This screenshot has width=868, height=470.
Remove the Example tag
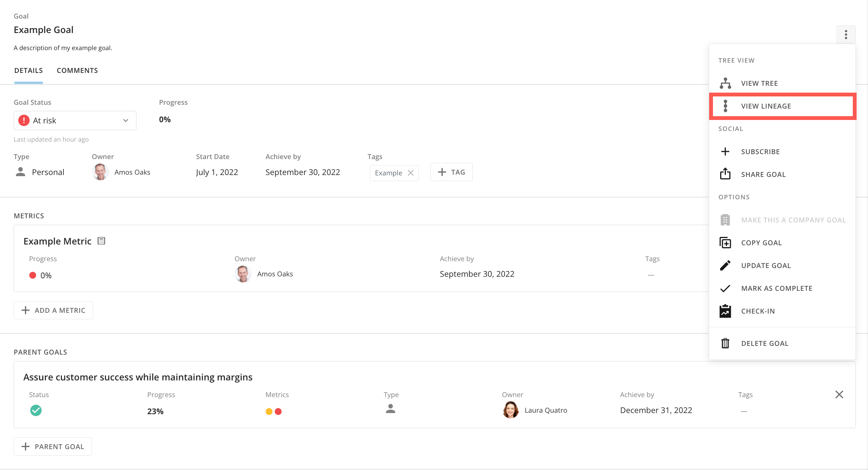point(410,173)
